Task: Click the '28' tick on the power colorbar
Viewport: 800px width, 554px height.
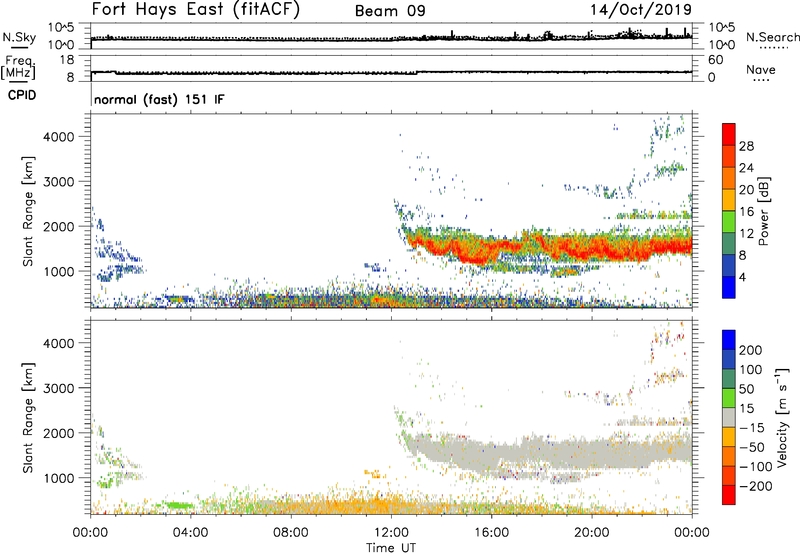Action: 746,146
